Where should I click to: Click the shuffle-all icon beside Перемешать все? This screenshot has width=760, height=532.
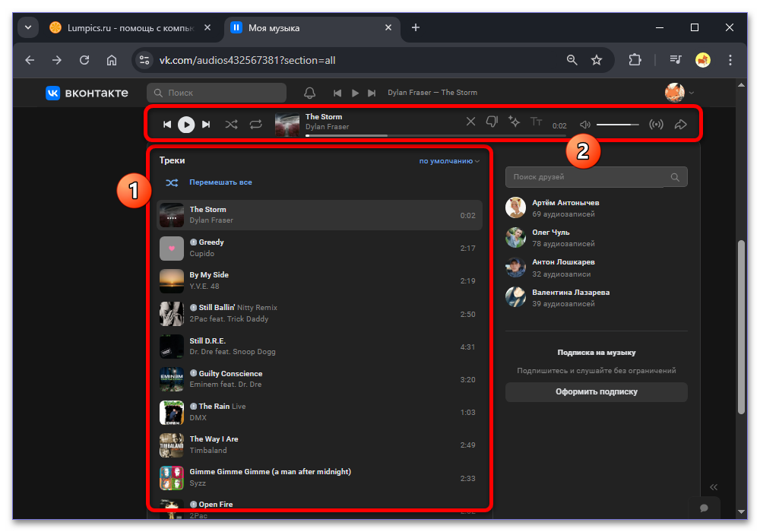tap(172, 182)
